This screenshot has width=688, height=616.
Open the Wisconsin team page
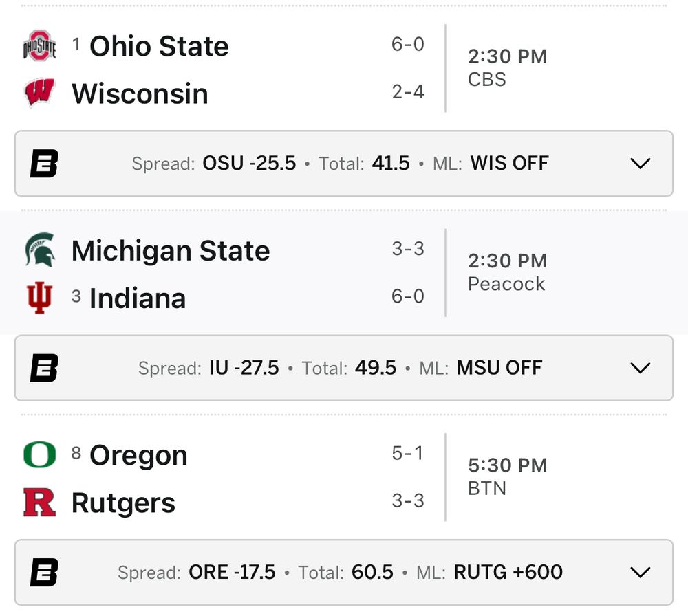[x=140, y=93]
